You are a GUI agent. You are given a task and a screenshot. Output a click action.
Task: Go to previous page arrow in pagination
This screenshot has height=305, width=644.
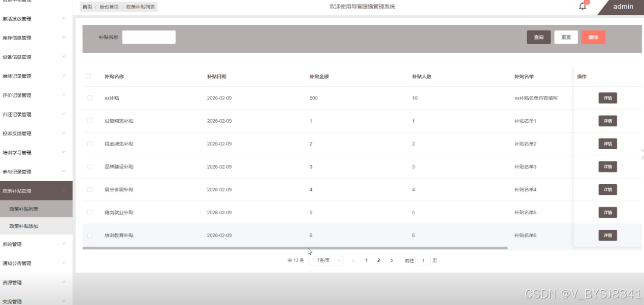click(x=353, y=260)
